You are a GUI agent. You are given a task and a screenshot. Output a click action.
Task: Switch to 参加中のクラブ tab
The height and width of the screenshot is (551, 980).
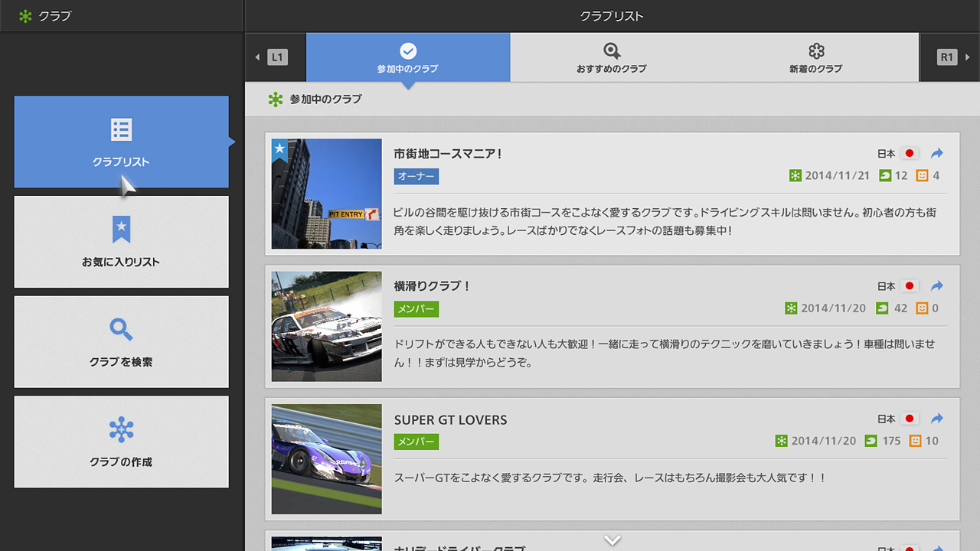point(407,57)
